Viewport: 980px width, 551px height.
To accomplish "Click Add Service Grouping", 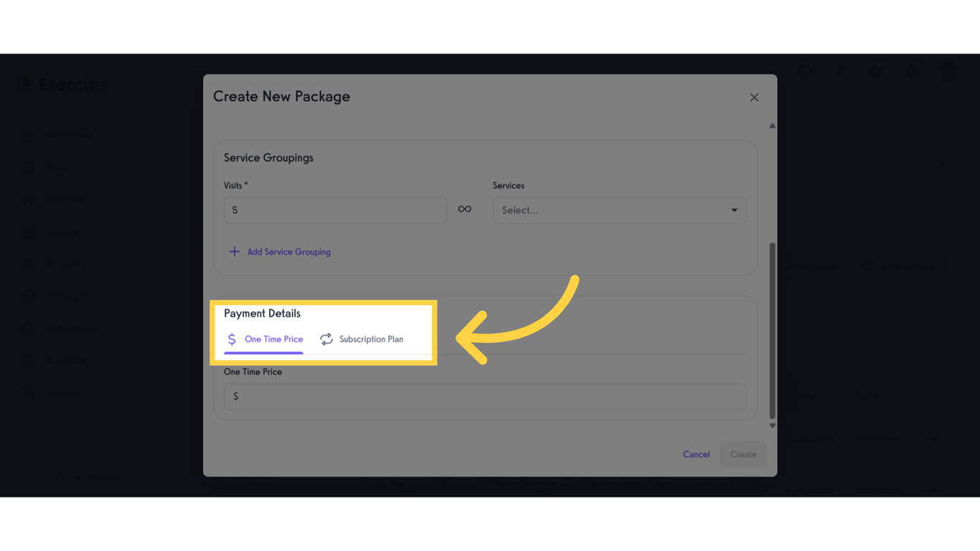I will click(x=280, y=252).
